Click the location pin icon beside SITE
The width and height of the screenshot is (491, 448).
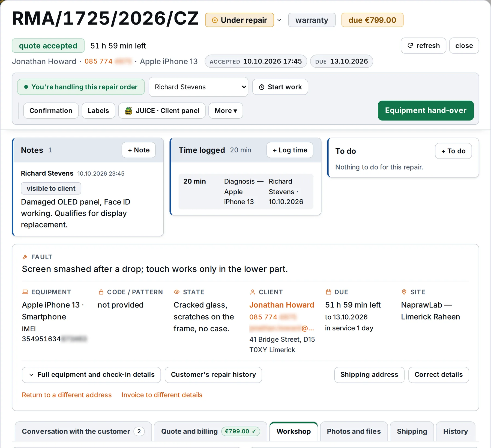tap(404, 292)
